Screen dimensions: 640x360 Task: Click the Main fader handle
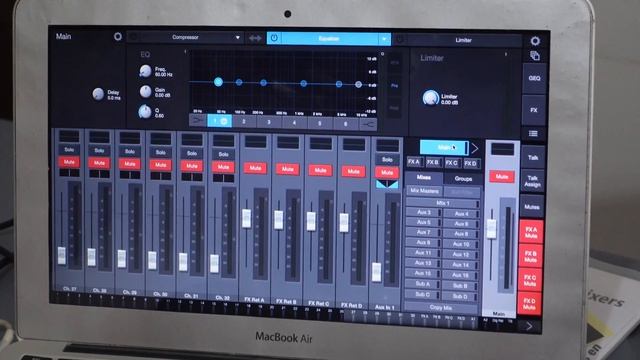(x=492, y=229)
